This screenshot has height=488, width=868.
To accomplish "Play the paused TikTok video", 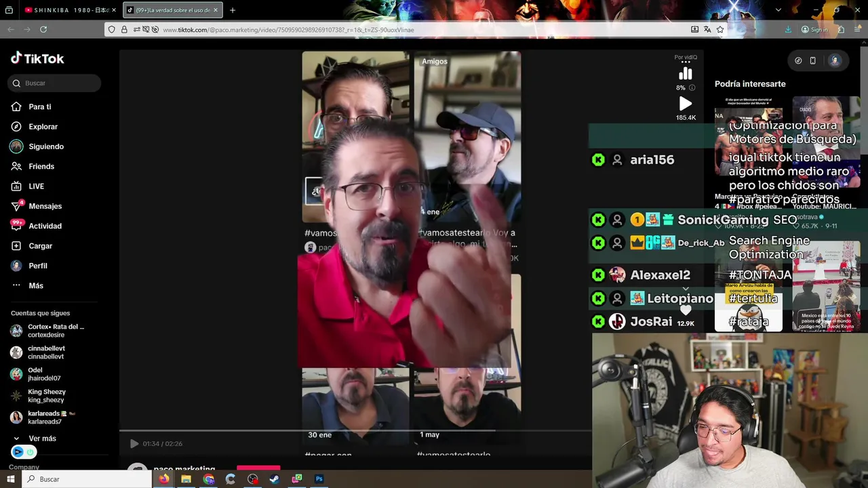I will [x=134, y=443].
